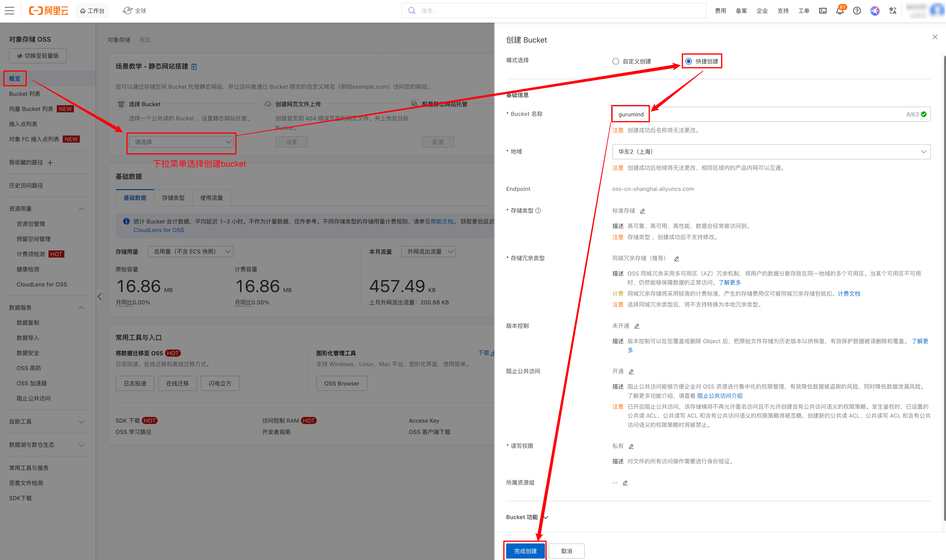This screenshot has height=560, width=946.
Task: Open the 地域 region dropdown
Action: (771, 152)
